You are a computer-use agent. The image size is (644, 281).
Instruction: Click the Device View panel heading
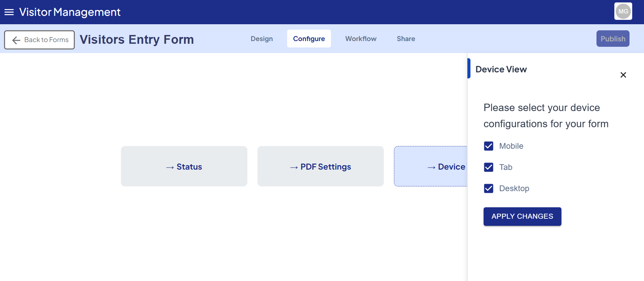click(501, 69)
